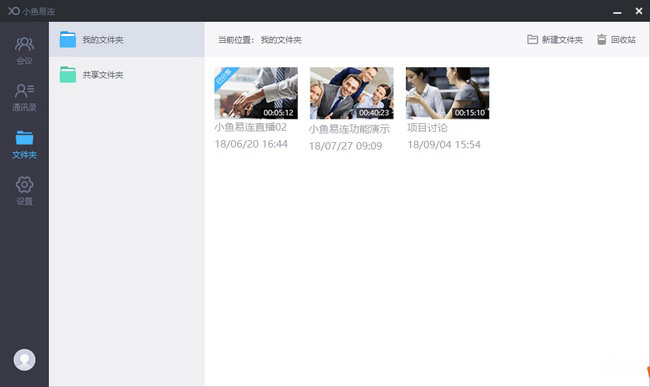Click the 我的文件夹 current location path
The width and height of the screenshot is (650, 387).
pyautogui.click(x=281, y=40)
